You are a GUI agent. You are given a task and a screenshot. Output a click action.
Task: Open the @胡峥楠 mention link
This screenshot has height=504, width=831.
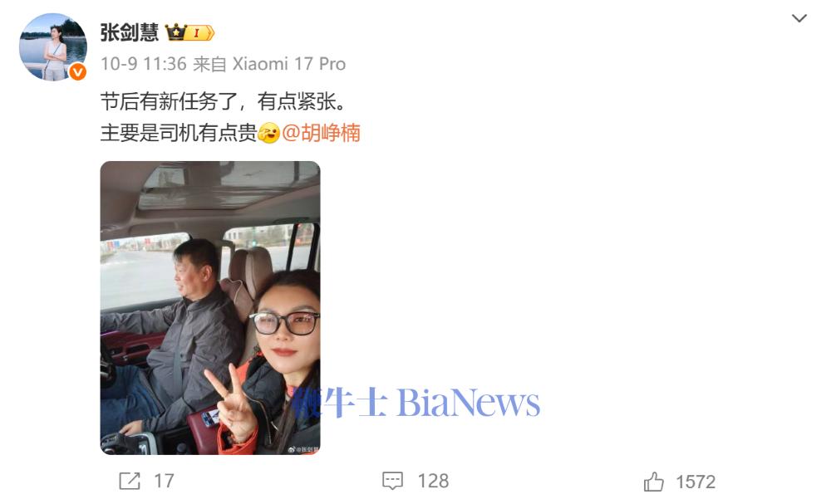point(321,132)
